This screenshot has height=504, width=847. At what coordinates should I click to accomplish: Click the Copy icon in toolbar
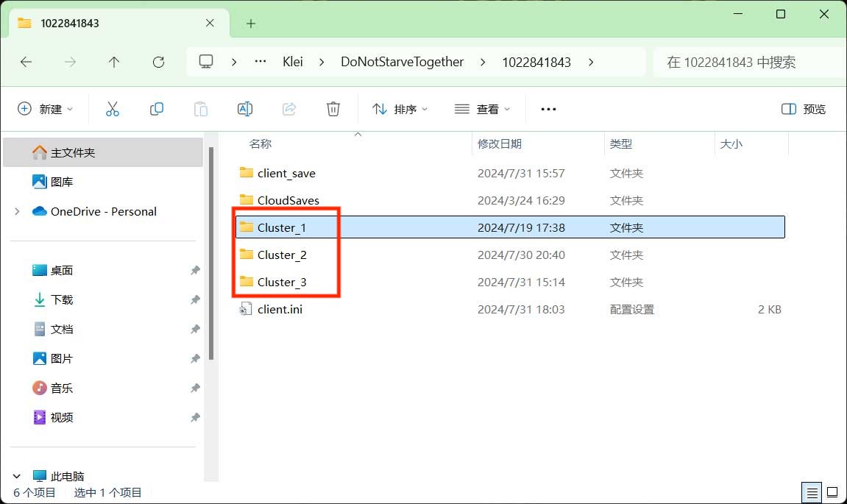pos(157,109)
